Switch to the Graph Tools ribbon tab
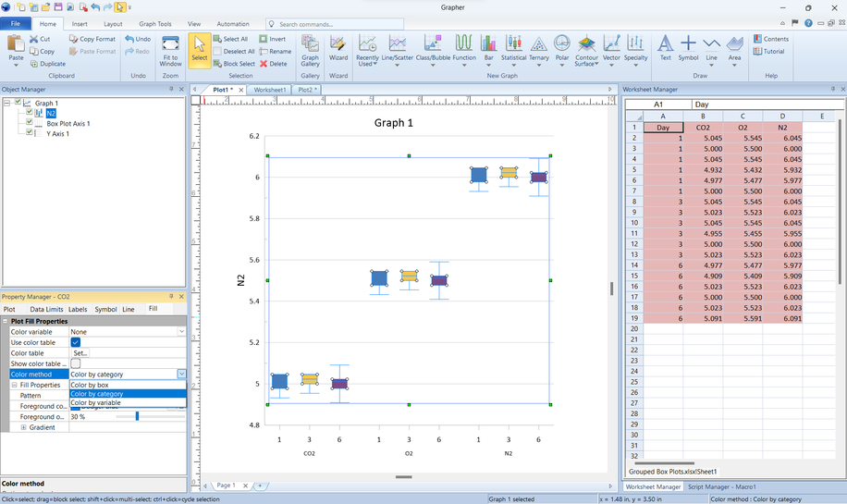The height and width of the screenshot is (504, 847). [154, 24]
